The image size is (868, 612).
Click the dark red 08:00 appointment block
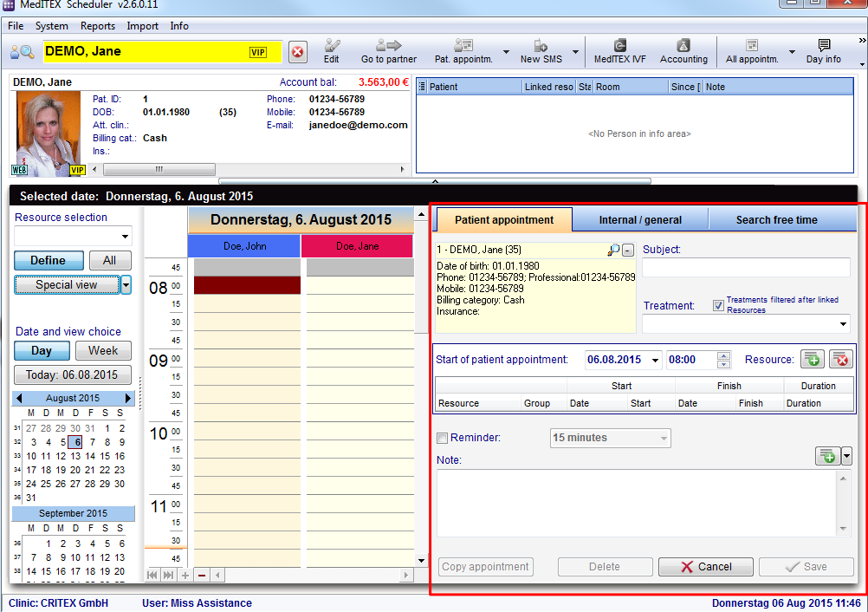click(x=247, y=285)
